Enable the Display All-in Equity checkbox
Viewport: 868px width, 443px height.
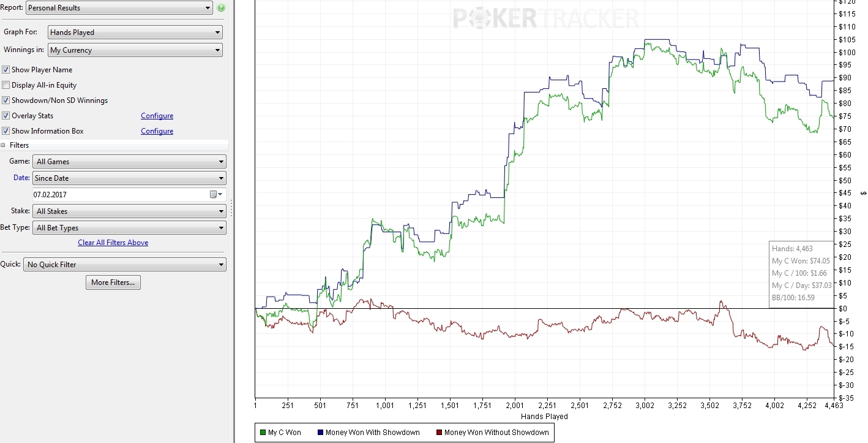[x=6, y=85]
